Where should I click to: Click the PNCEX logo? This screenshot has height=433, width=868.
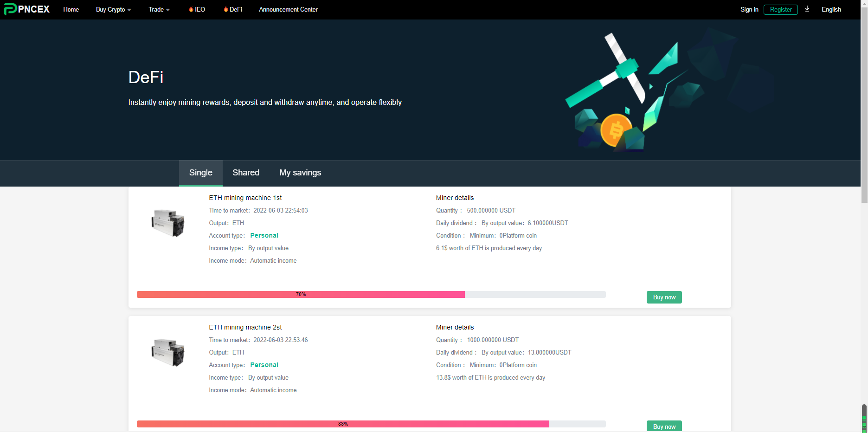(27, 9)
